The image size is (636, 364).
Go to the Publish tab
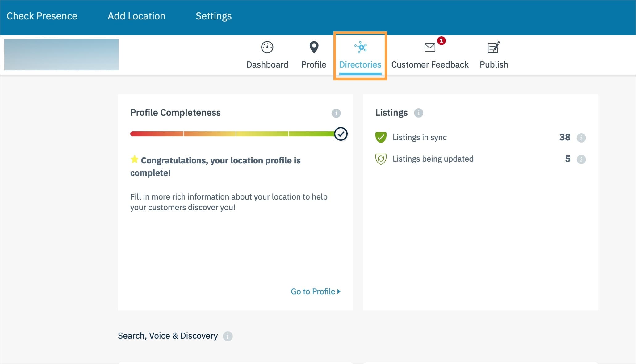(494, 56)
